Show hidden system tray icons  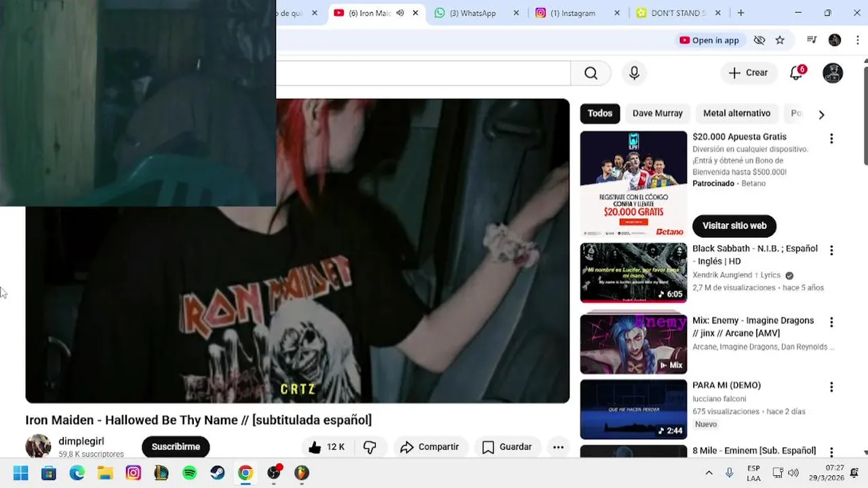pos(709,473)
